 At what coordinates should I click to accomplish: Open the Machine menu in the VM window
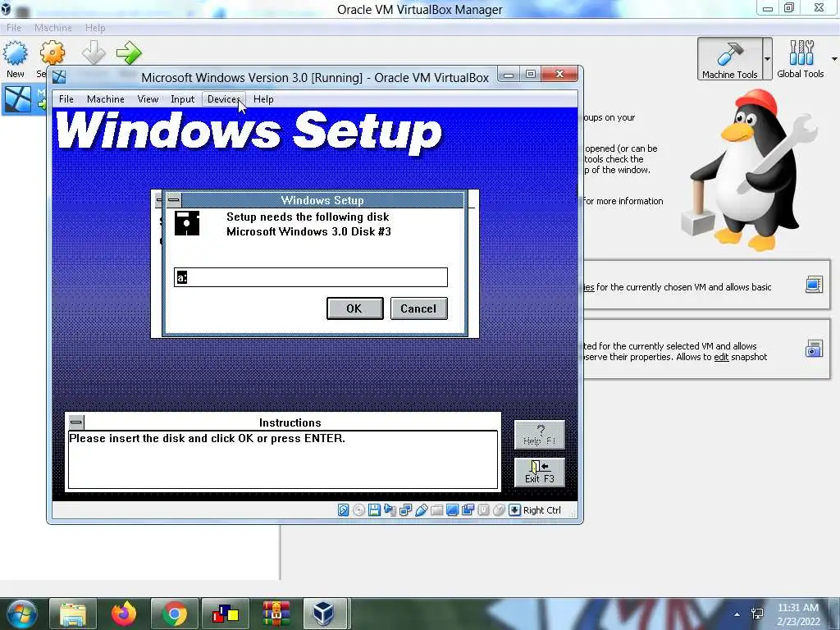point(106,99)
